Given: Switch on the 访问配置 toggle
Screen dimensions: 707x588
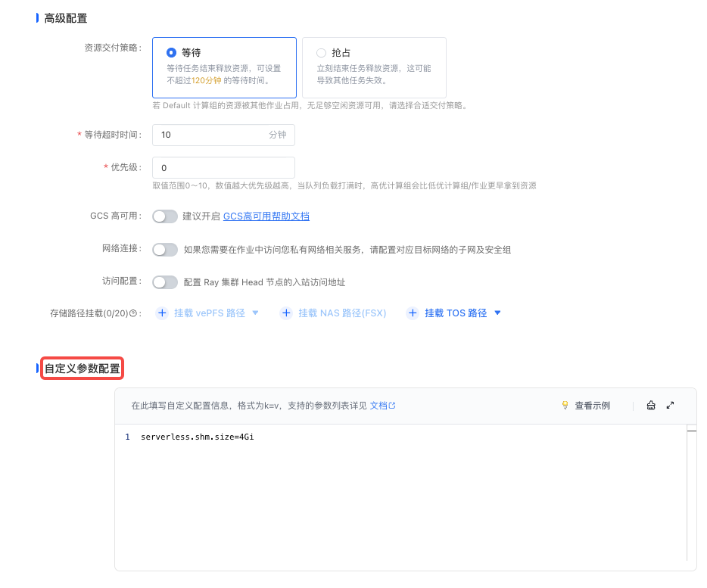Looking at the screenshot, I should [165, 282].
